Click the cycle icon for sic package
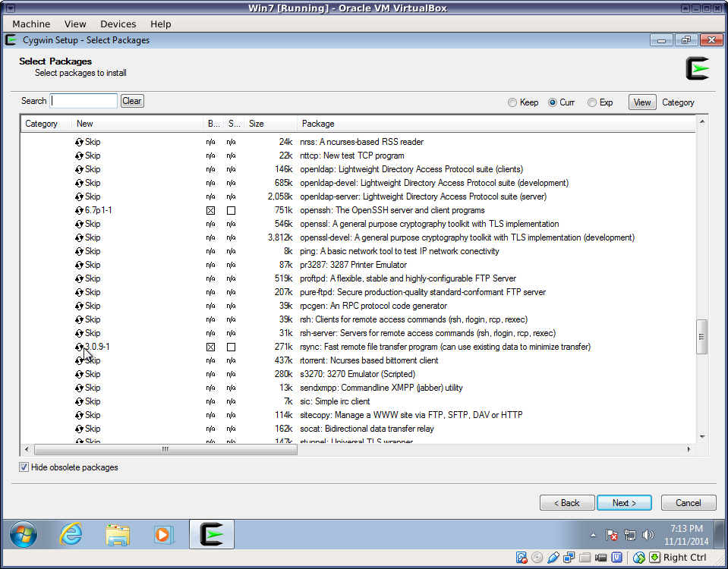The width and height of the screenshot is (728, 569). pos(79,401)
